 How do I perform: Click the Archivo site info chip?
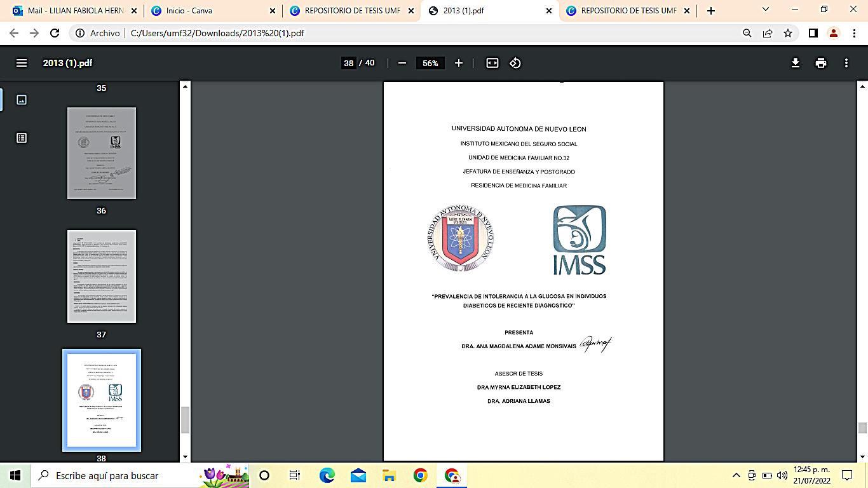click(97, 33)
